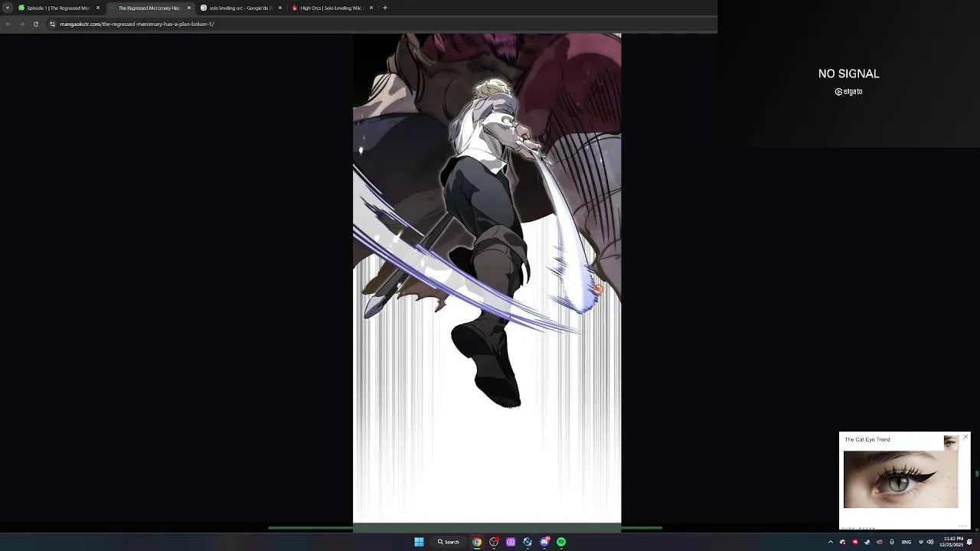Go forward in browser history
This screenshot has width=980, height=551.
(x=21, y=24)
